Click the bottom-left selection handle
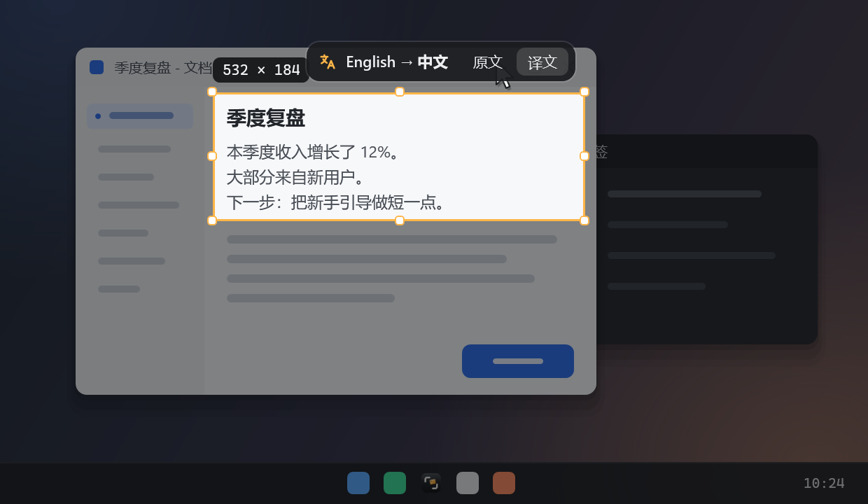Screen dimensions: 868x504 pyautogui.click(x=212, y=220)
